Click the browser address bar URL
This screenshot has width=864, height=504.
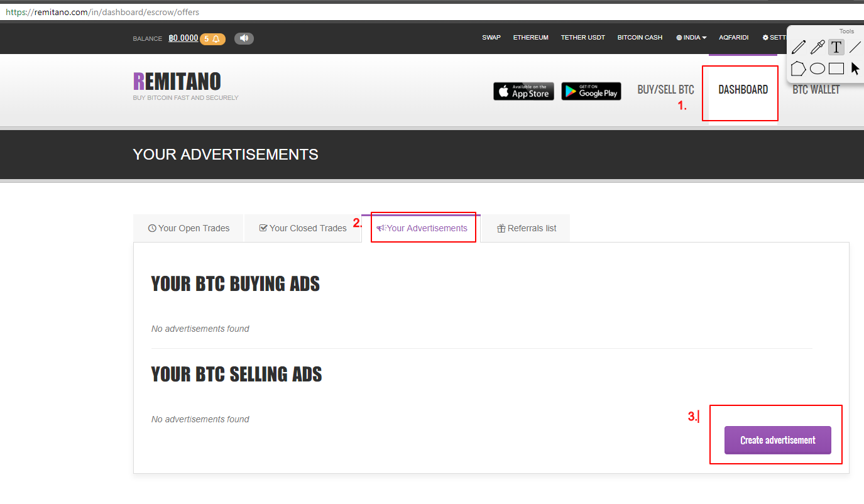point(102,12)
